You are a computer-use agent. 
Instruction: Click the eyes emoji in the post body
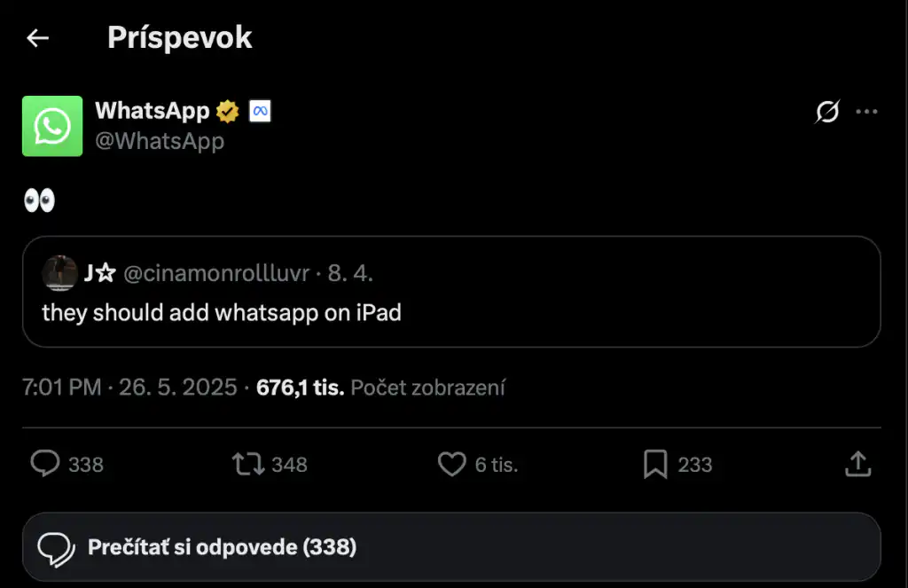coord(38,199)
